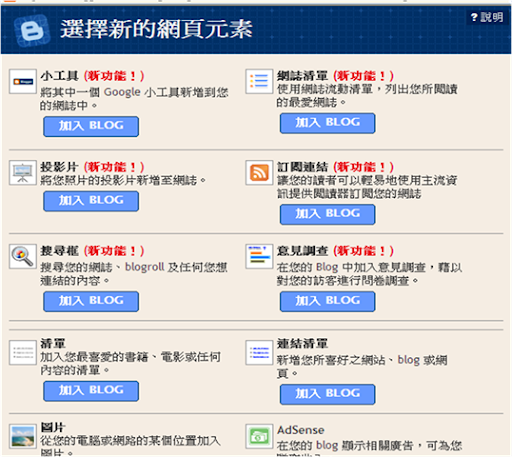This screenshot has height=457, width=512.
Task: Click the 將您照片的投影片新增至網誌 description
Action: 123,181
